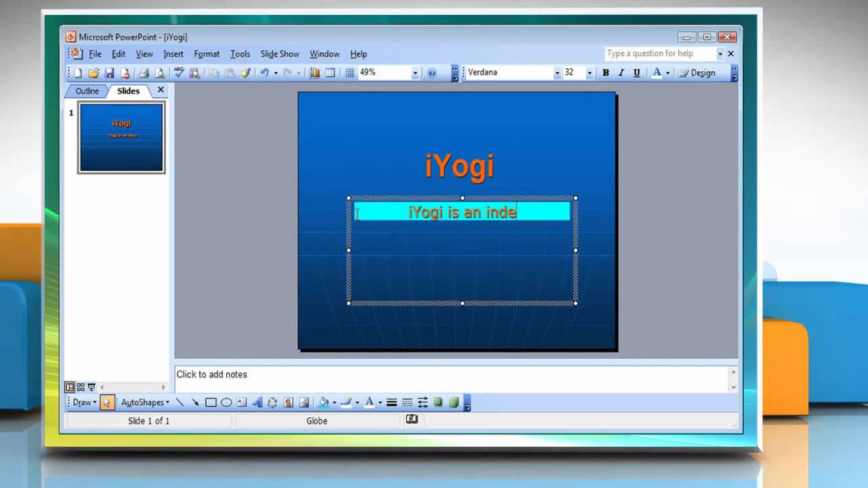This screenshot has width=868, height=488.
Task: Open the Slide Design task pane
Action: click(697, 73)
